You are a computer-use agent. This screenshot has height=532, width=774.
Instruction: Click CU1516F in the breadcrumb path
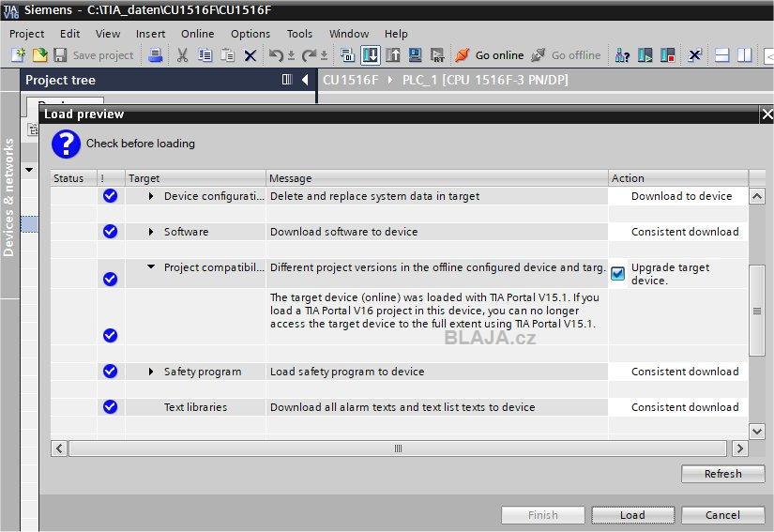[x=351, y=80]
